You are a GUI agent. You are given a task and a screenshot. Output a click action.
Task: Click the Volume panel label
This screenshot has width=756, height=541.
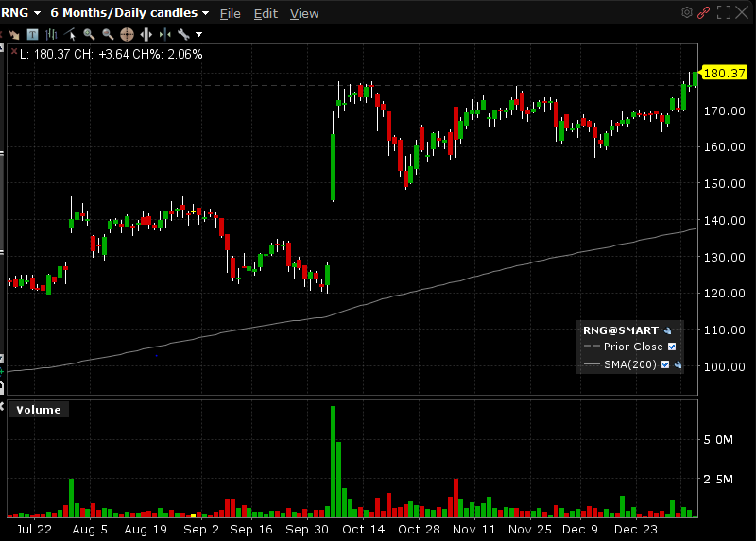click(x=39, y=410)
